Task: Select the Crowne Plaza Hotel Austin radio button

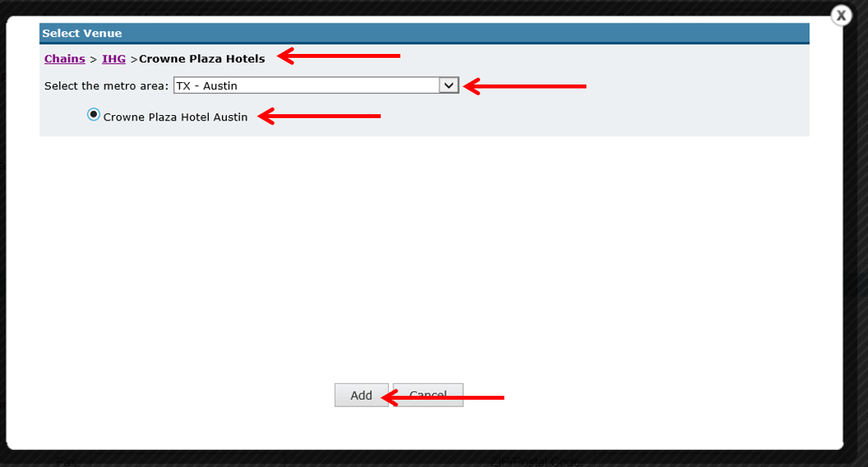Action: [x=94, y=115]
